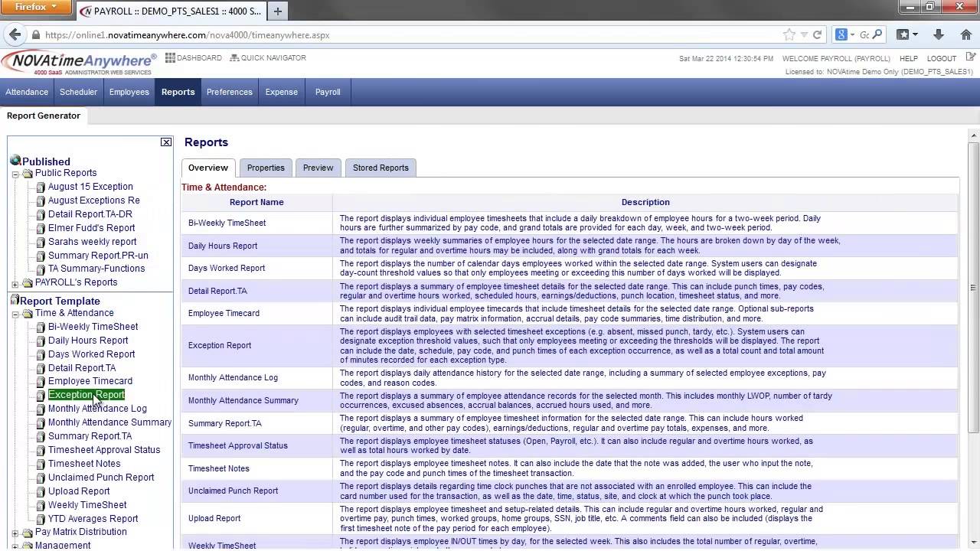Click the Published globe icon
Screen dimensions: 980x551
point(15,161)
